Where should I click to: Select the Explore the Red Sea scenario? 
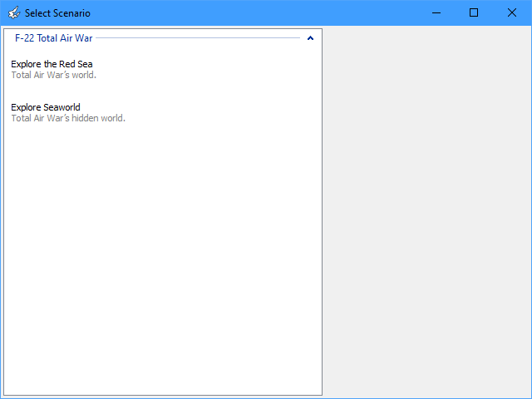[52, 64]
